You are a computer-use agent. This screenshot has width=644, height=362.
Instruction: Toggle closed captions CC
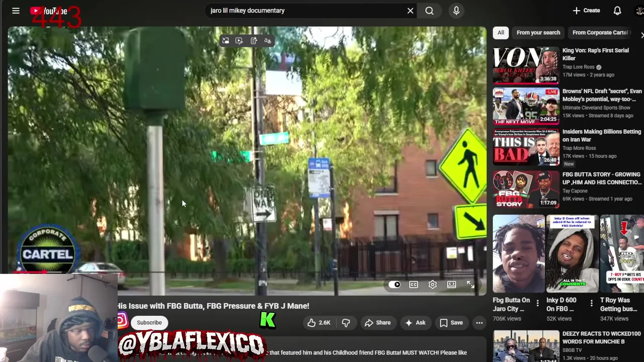point(414,285)
